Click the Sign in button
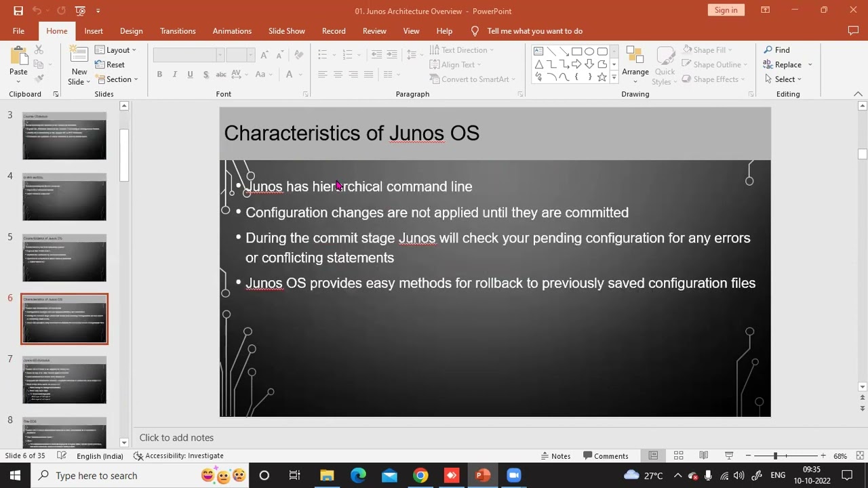Viewport: 868px width, 488px height. (726, 10)
